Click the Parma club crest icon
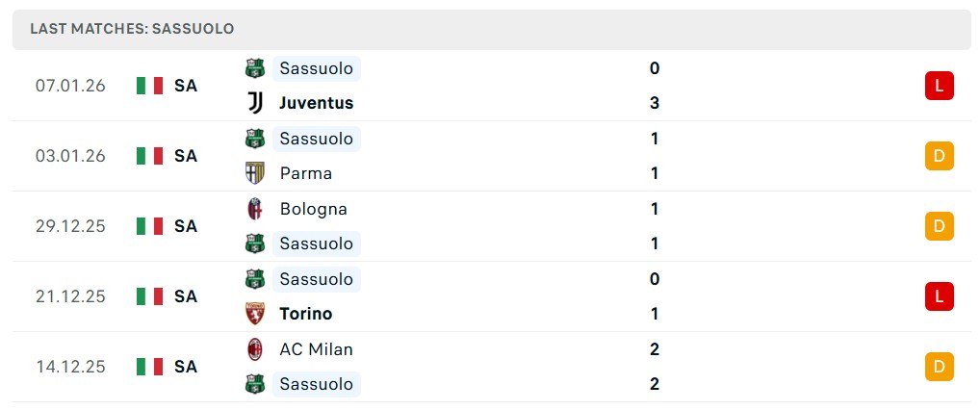Viewport: 980px width, 410px height. (254, 173)
